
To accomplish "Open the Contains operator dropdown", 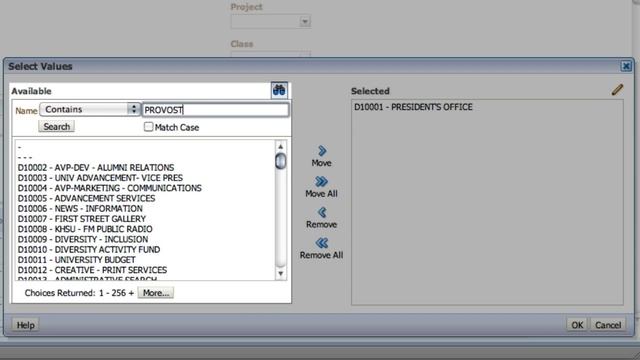I will 90,109.
